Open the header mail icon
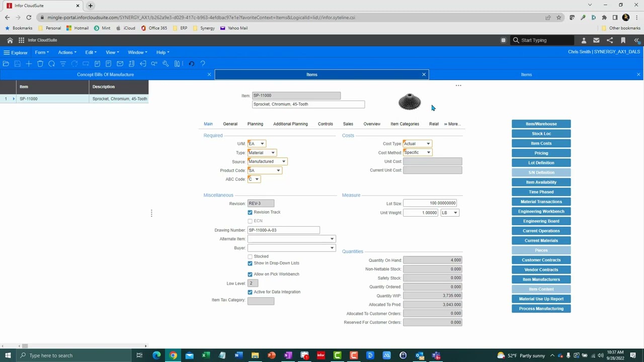Image resolution: width=644 pixels, height=362 pixels. [x=596, y=40]
